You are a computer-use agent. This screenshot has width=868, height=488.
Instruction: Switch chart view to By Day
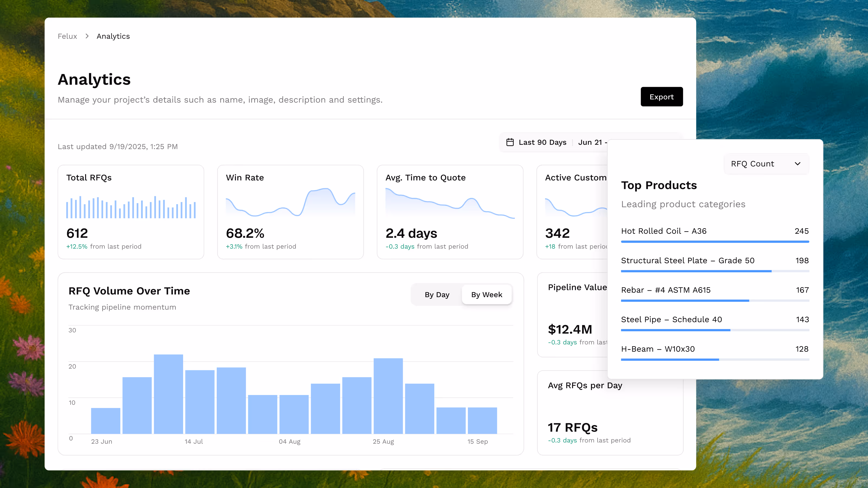click(437, 295)
